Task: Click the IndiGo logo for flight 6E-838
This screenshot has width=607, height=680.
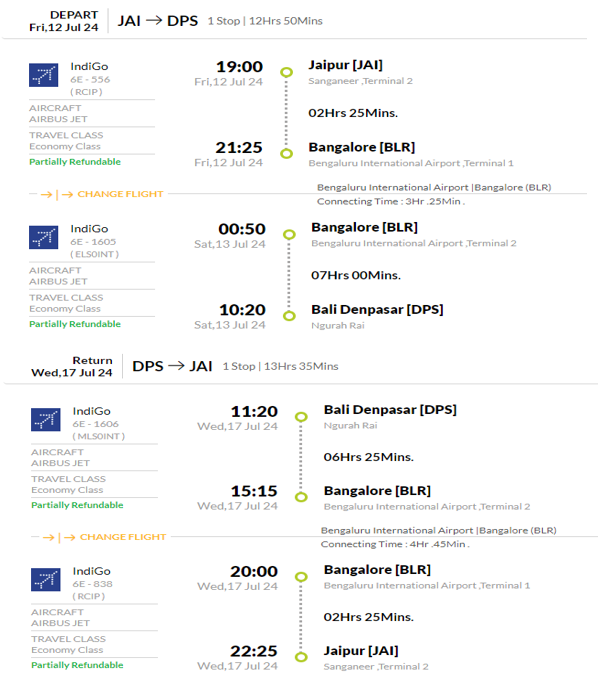Action: (46, 579)
